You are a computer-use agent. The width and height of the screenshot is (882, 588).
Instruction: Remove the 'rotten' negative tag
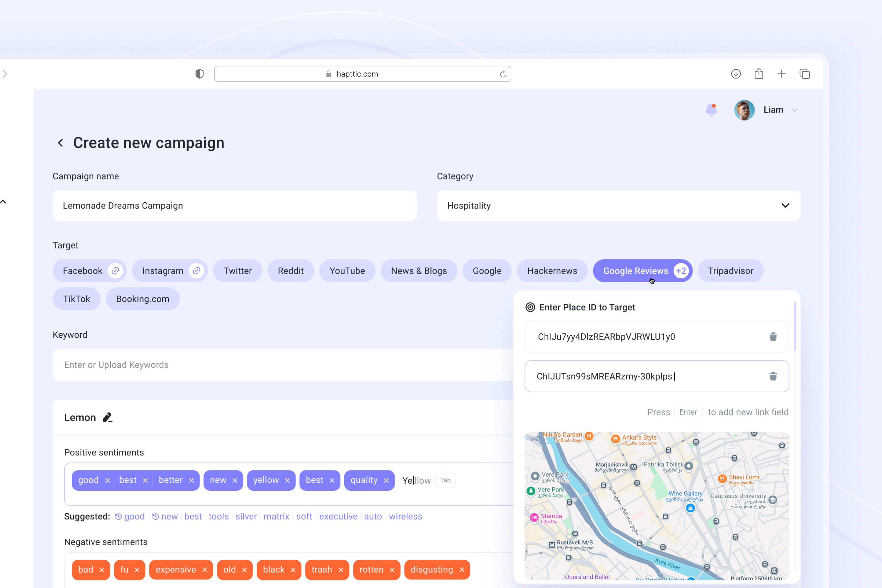[x=392, y=570]
